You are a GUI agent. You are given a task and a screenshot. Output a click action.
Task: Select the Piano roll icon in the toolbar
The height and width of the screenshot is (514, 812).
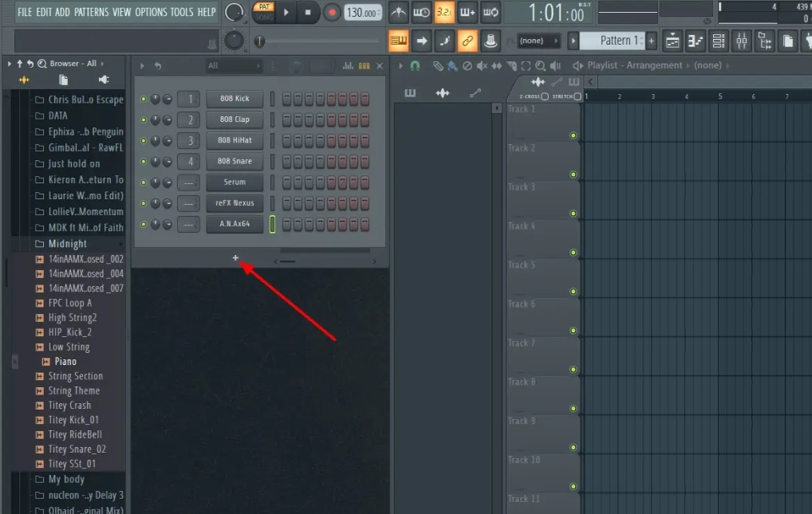[695, 41]
